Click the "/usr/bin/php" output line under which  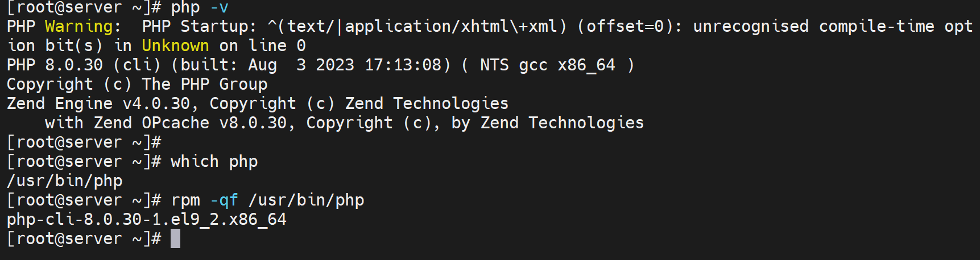pyautogui.click(x=64, y=181)
